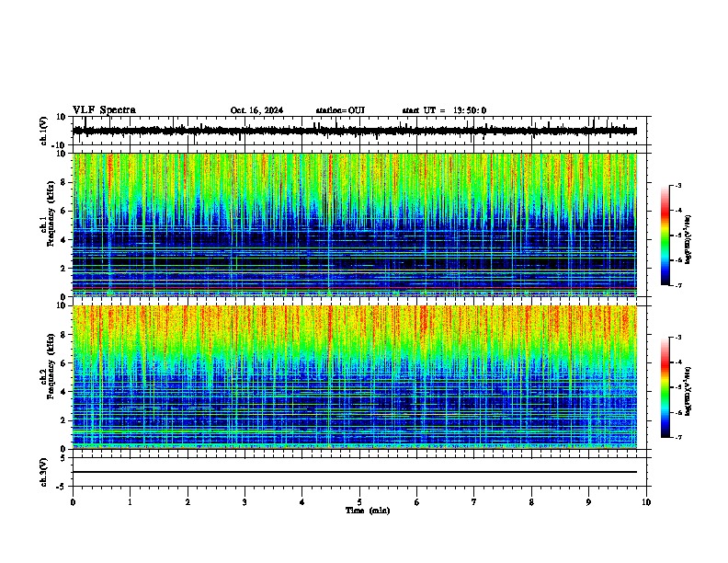
Task: Click inside the ch.2 spectrogram panel
Action: click(355, 377)
